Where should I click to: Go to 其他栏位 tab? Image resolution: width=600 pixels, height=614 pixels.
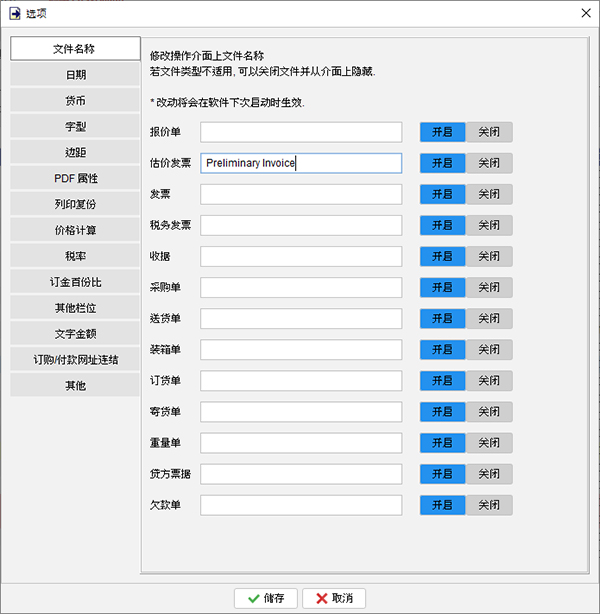[x=75, y=308]
